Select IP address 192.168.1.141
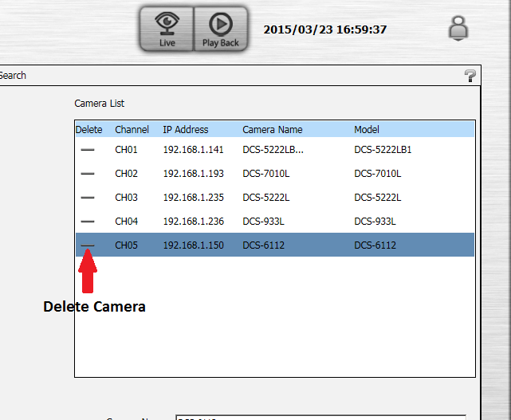 coord(193,150)
